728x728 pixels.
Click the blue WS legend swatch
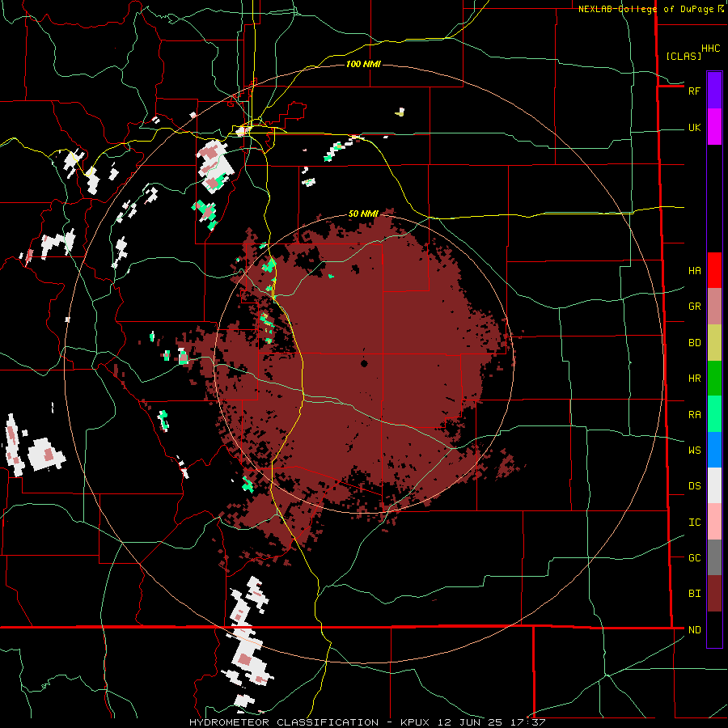coord(714,450)
